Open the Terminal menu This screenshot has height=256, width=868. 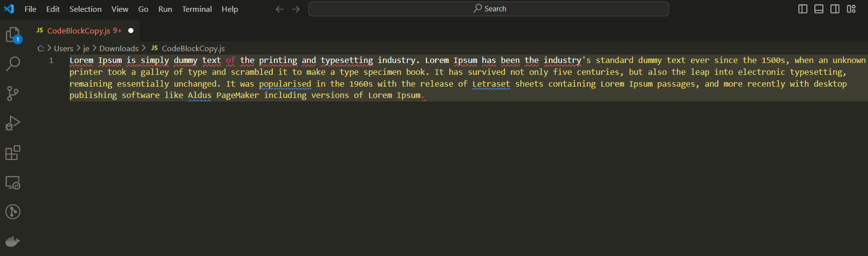tap(197, 9)
